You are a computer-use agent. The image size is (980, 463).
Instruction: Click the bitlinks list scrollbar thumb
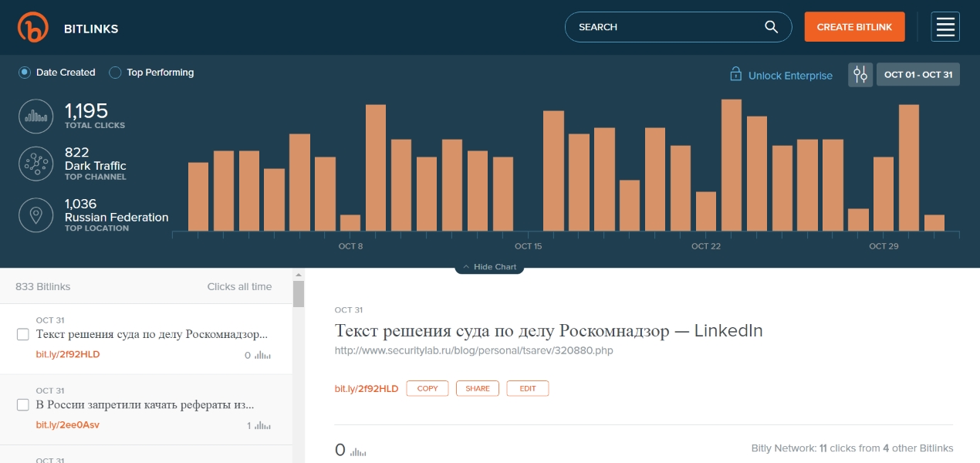coord(299,295)
